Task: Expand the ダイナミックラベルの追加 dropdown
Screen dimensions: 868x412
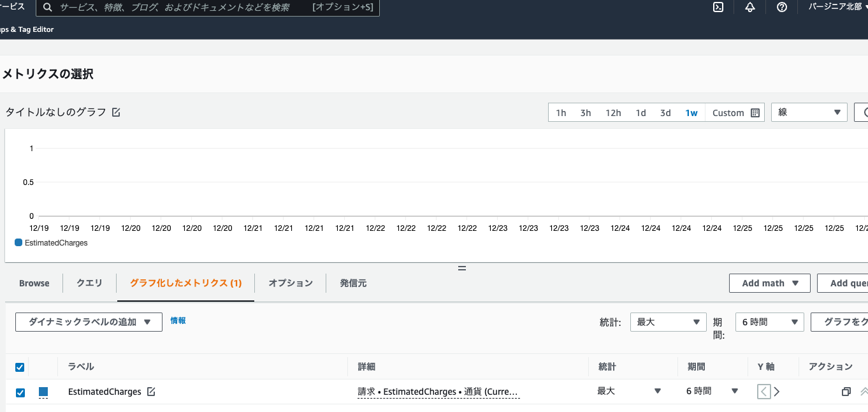Action: coord(88,322)
